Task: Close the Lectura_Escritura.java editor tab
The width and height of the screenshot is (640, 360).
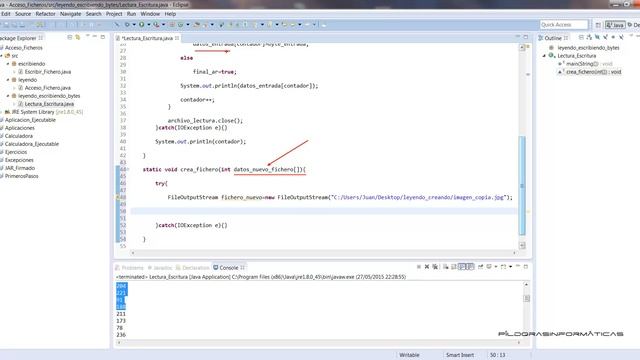Action: pos(177,38)
